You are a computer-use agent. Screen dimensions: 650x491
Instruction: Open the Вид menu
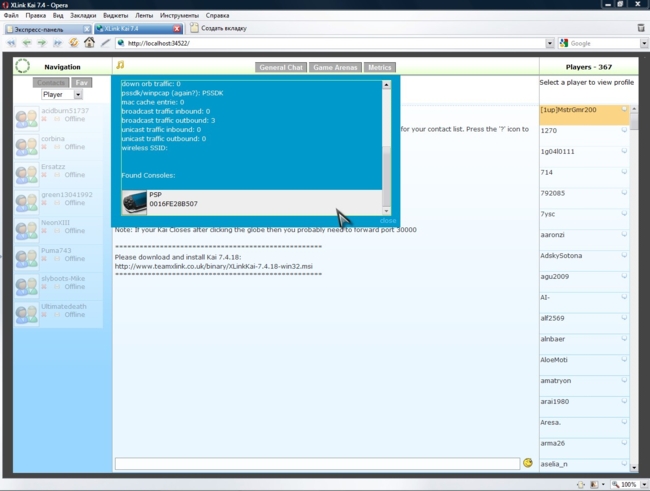(58, 15)
